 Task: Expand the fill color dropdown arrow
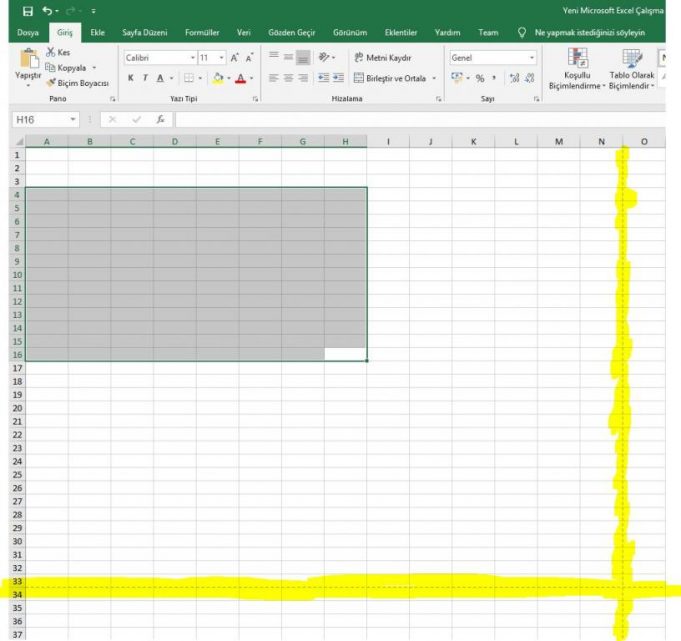point(229,78)
